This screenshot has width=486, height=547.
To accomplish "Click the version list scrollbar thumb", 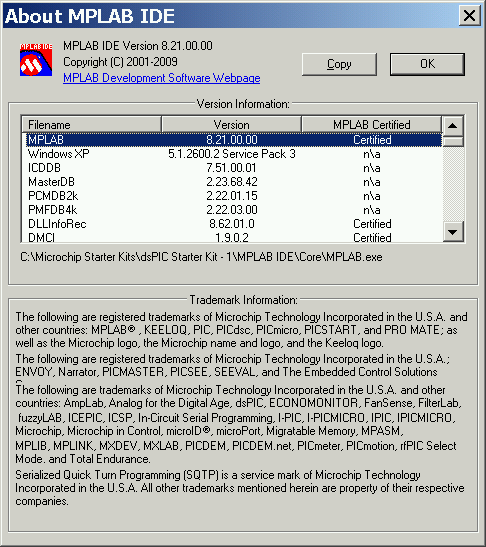I will point(453,141).
